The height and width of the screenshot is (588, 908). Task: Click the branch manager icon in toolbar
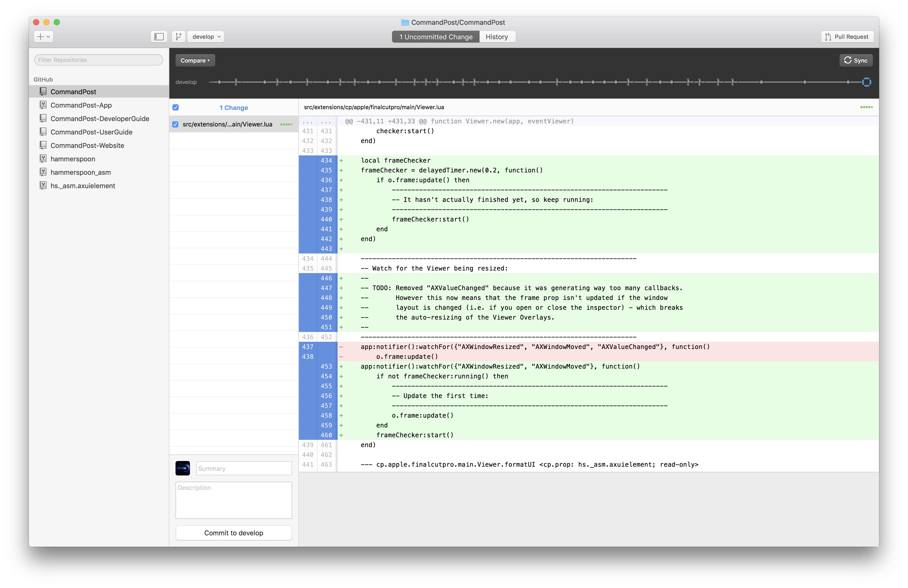click(x=179, y=36)
